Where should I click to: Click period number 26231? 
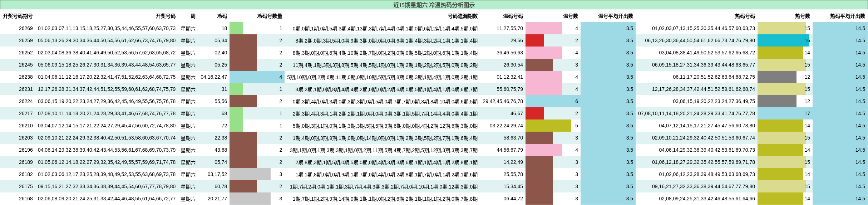click(26, 89)
